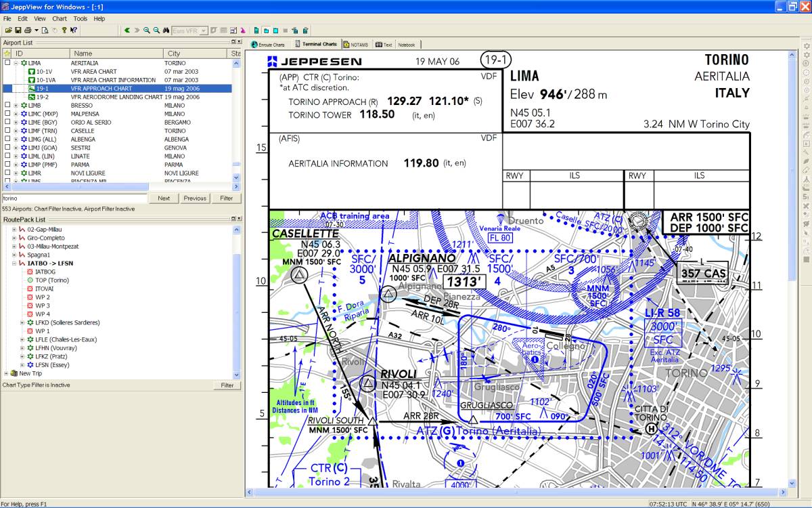812x508 pixels.
Task: Tick the checkbox for LIMC Malpensa
Action: coord(7,114)
